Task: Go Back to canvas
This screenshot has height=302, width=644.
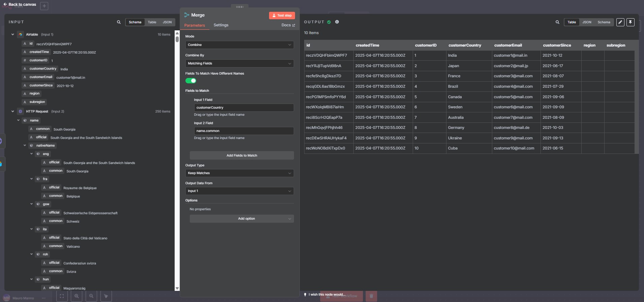Action: 20,4
